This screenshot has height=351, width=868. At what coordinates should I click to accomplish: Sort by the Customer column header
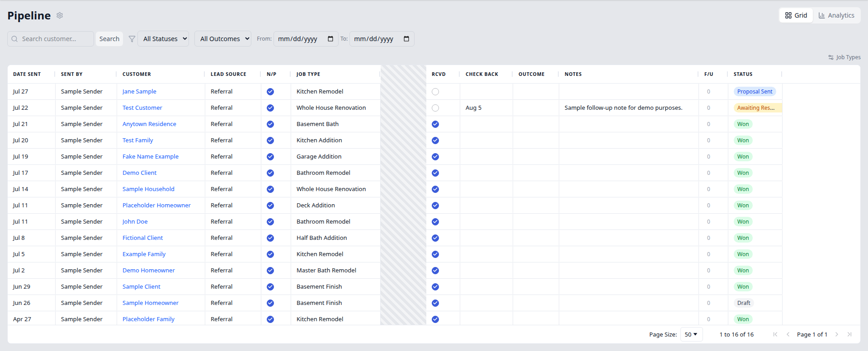point(137,74)
